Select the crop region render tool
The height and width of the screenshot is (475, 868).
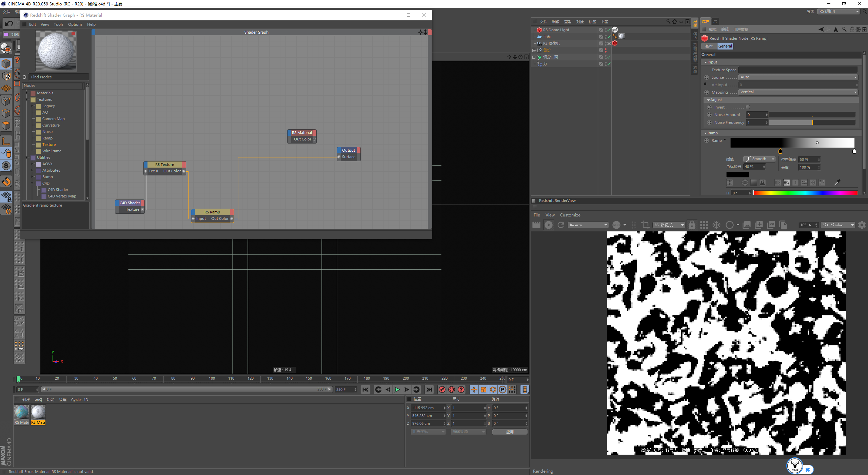[x=645, y=225]
